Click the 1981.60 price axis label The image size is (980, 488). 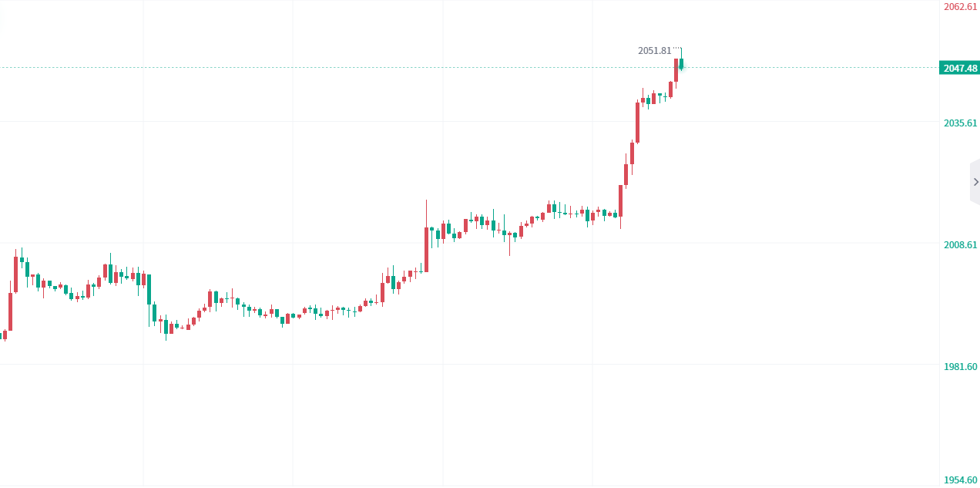tap(960, 366)
